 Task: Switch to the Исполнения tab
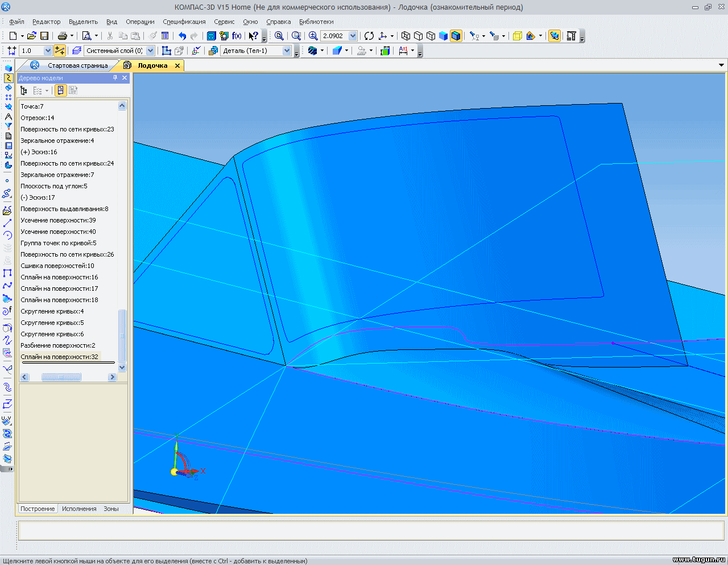[79, 509]
